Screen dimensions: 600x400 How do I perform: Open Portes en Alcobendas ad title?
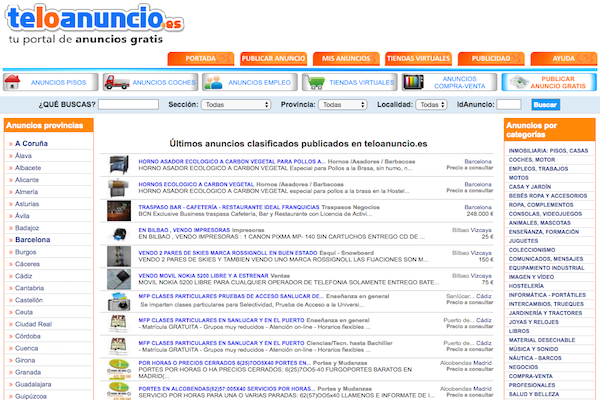tap(227, 389)
